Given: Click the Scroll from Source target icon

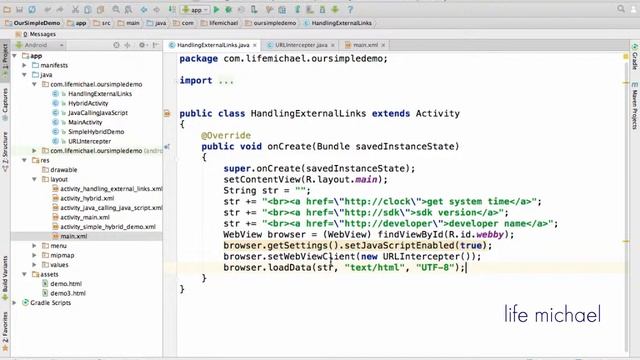Looking at the screenshot, I should click(116, 45).
